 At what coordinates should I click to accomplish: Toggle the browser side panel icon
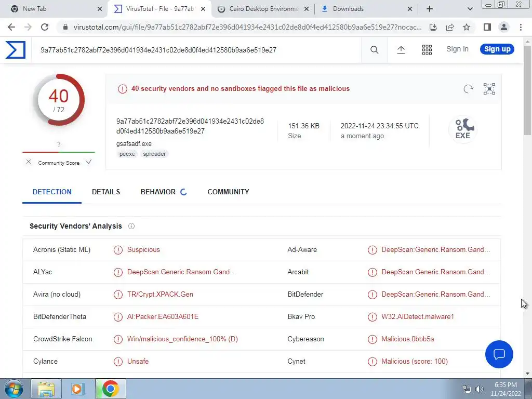[487, 27]
